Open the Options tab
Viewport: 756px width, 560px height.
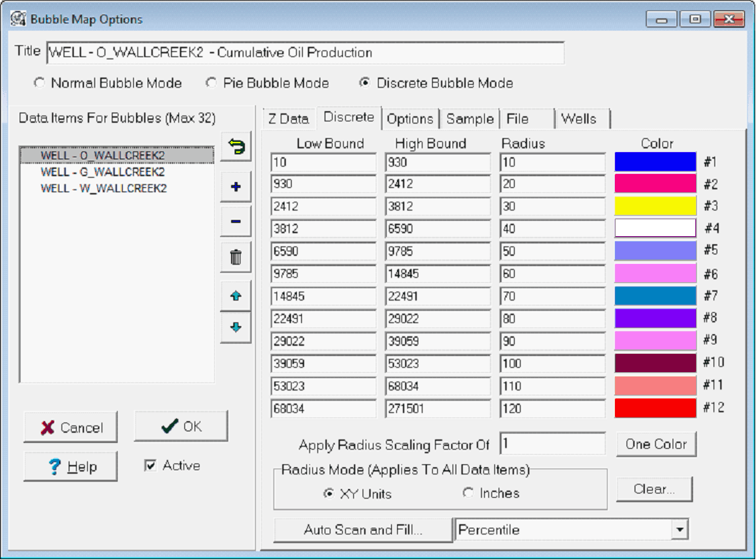tap(410, 119)
